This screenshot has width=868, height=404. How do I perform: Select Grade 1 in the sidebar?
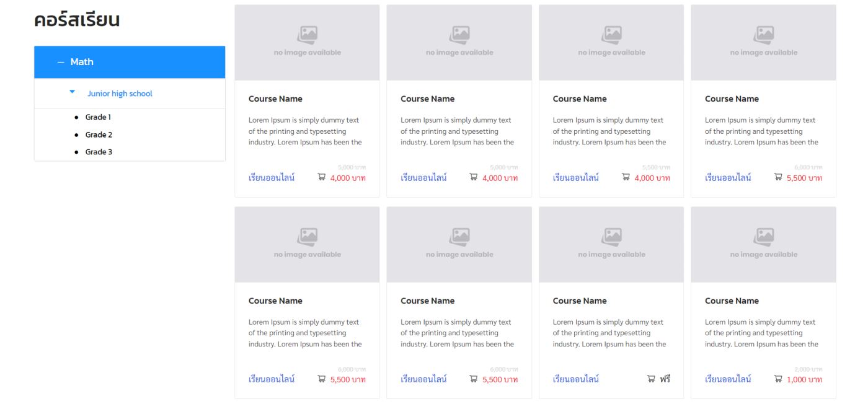coord(98,117)
